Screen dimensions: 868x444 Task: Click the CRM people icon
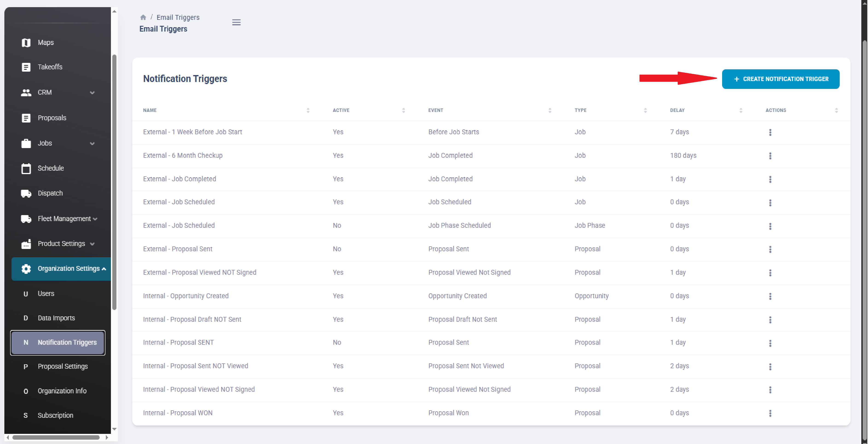pos(26,92)
